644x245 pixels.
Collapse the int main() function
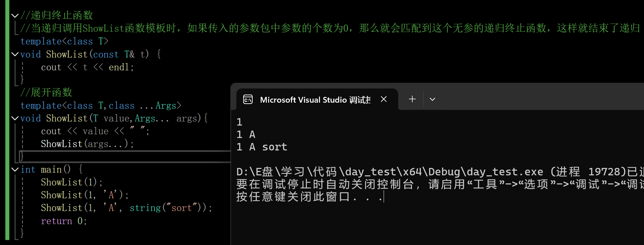pyautogui.click(x=15, y=169)
